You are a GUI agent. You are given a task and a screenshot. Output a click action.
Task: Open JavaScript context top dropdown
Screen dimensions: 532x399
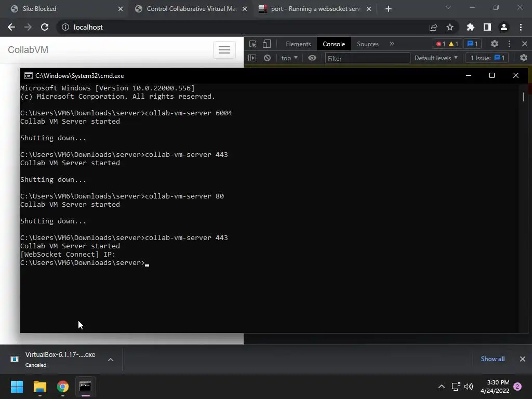(289, 58)
